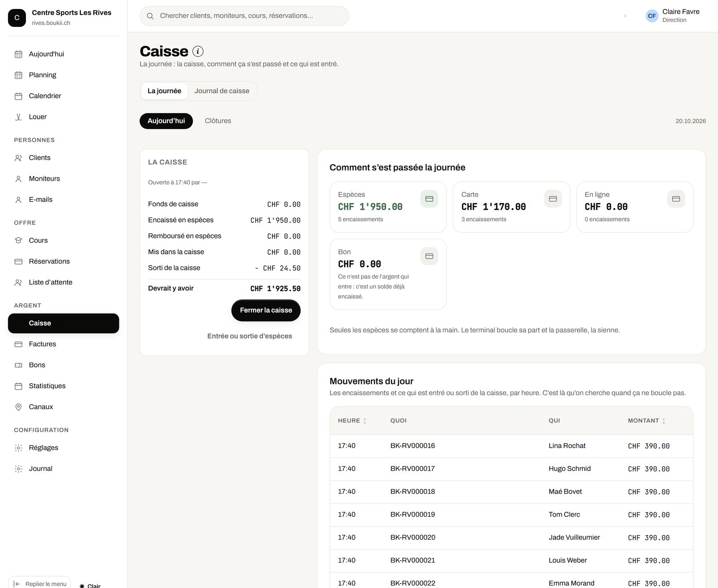
Task: Click the card icon in the En ligne tile
Action: pyautogui.click(x=676, y=199)
